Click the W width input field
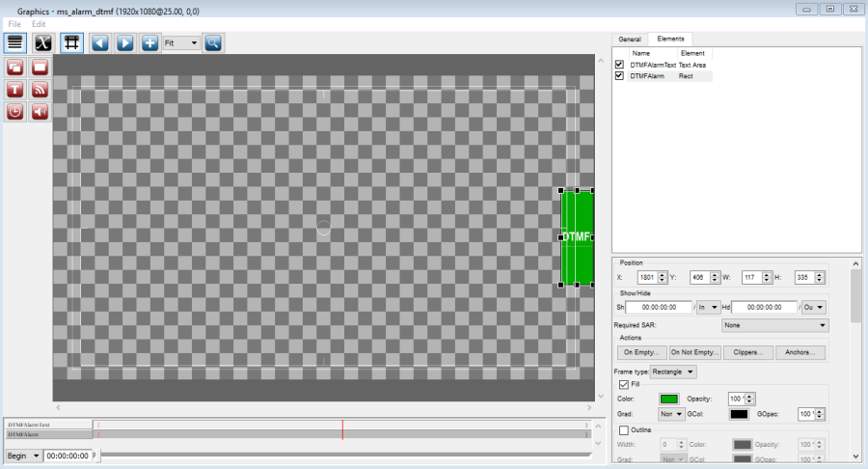Image resolution: width=868 pixels, height=469 pixels. click(x=751, y=277)
